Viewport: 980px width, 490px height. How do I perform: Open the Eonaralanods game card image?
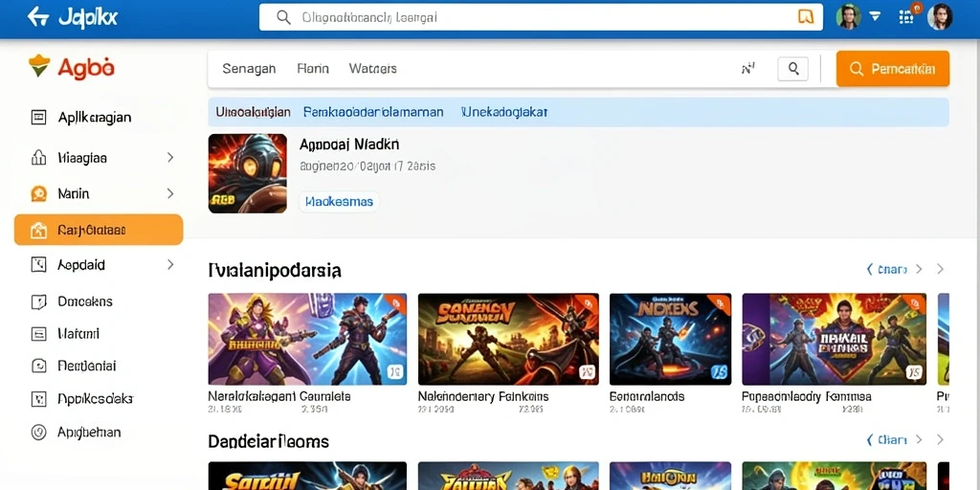tap(670, 339)
